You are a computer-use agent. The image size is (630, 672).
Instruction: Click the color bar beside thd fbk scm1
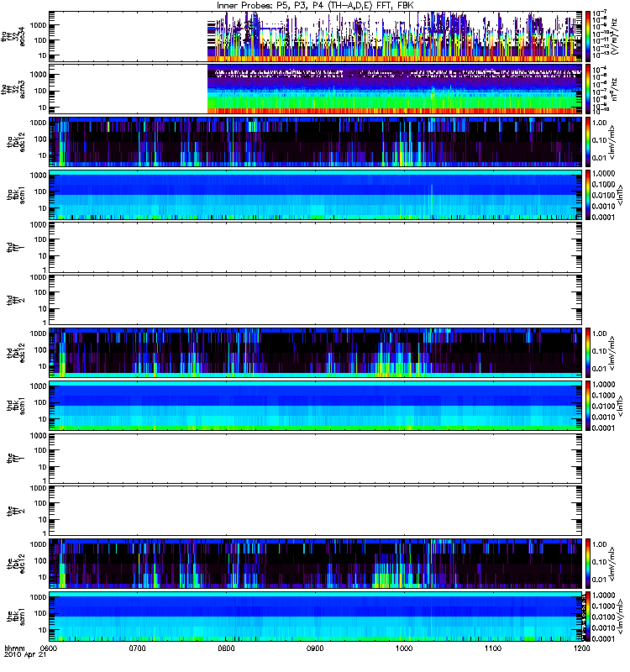tap(587, 406)
